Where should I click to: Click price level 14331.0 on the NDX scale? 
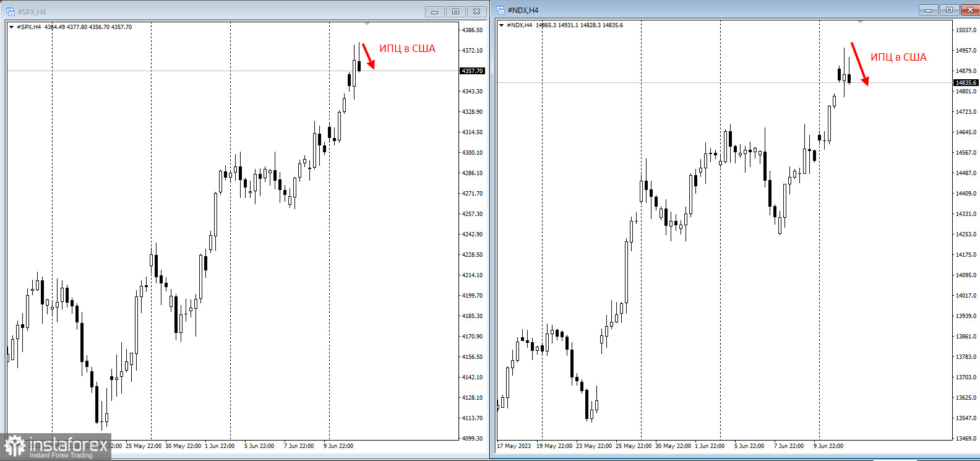click(966, 214)
